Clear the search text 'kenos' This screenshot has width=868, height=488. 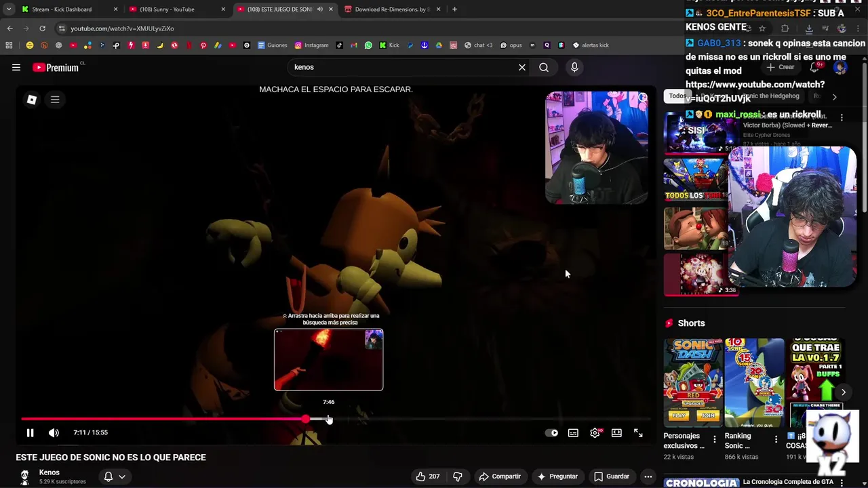[x=522, y=67]
